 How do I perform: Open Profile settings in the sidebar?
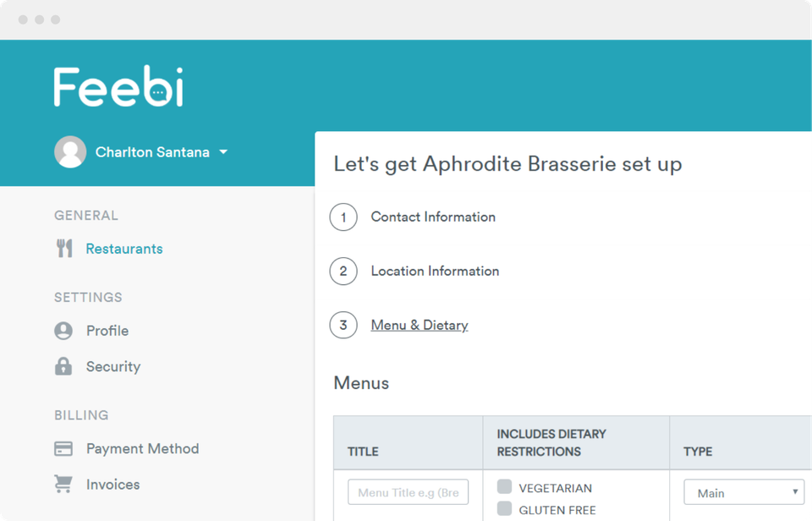click(x=107, y=331)
